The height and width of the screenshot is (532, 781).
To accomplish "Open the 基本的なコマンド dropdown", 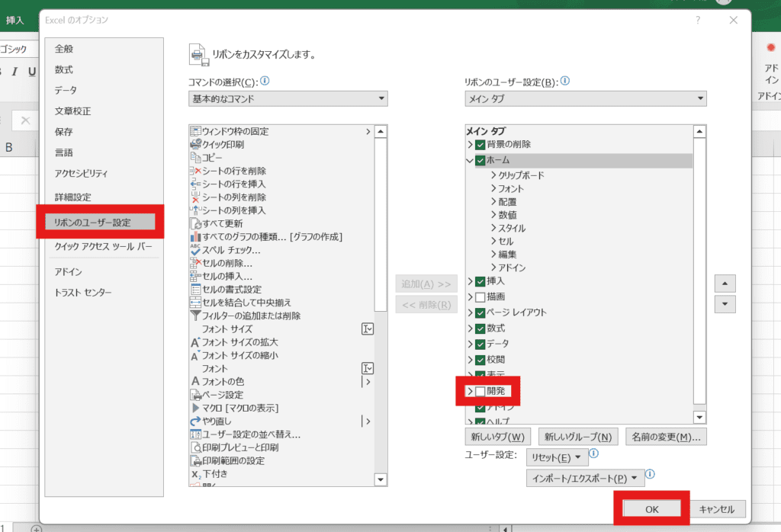I will pyautogui.click(x=288, y=99).
